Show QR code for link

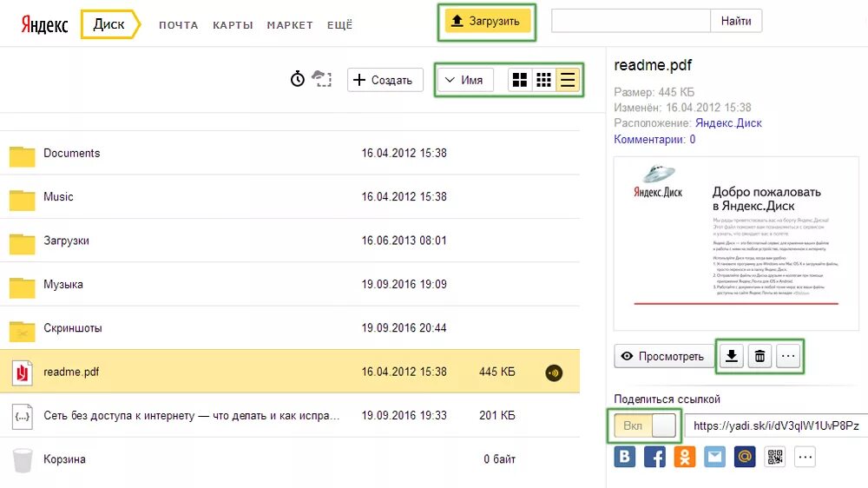775,457
